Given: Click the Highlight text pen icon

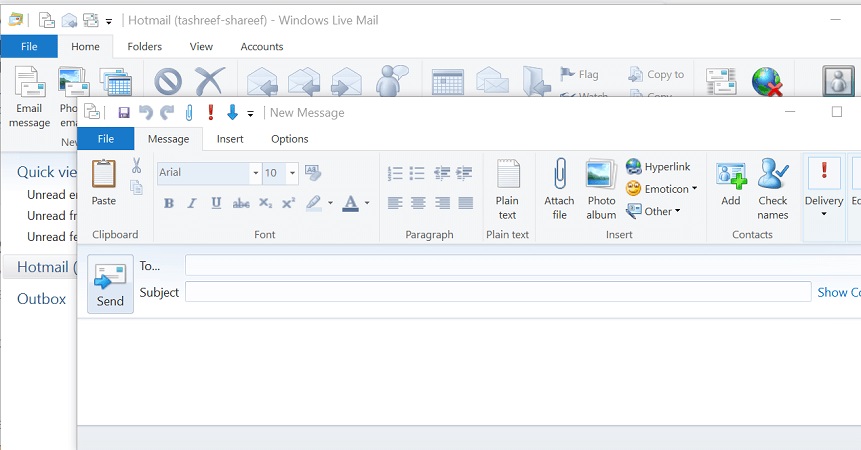Looking at the screenshot, I should click(x=314, y=203).
